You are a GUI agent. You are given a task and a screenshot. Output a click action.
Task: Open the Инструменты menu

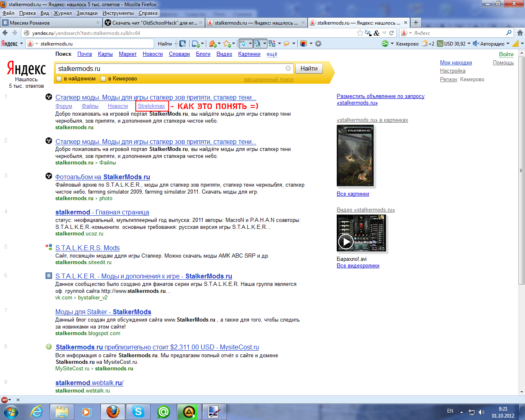click(x=118, y=13)
